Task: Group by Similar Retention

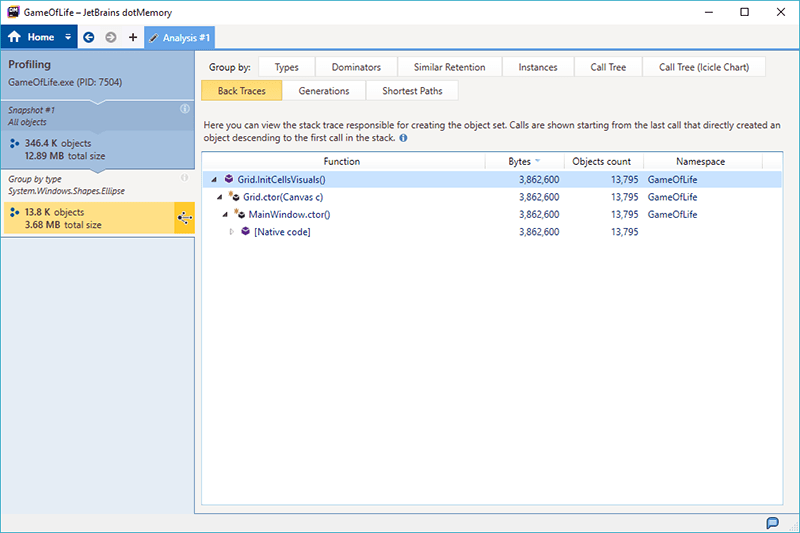Action: 449,67
